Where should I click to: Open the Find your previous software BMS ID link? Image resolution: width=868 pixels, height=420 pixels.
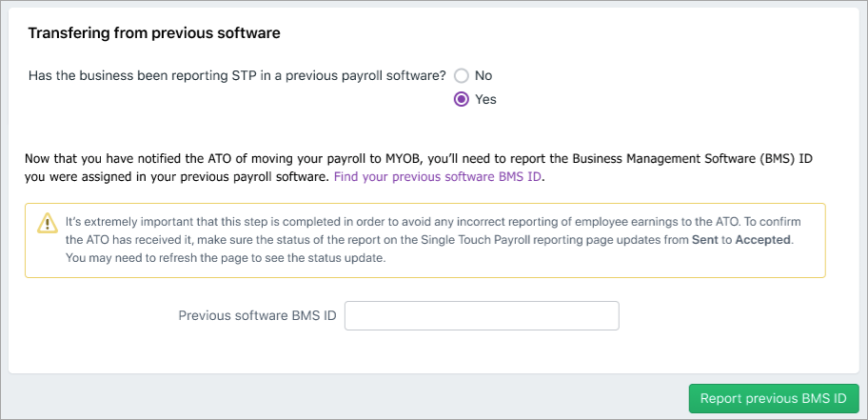click(x=438, y=177)
